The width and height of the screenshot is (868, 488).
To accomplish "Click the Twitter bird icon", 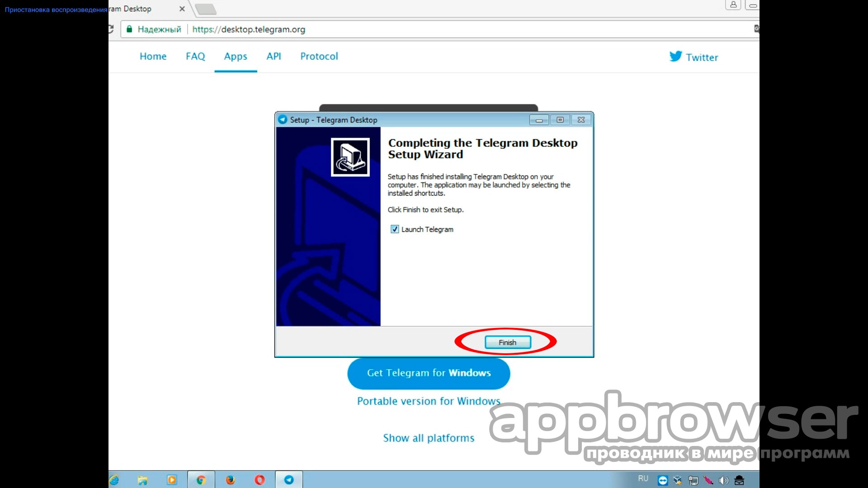I will coord(676,56).
